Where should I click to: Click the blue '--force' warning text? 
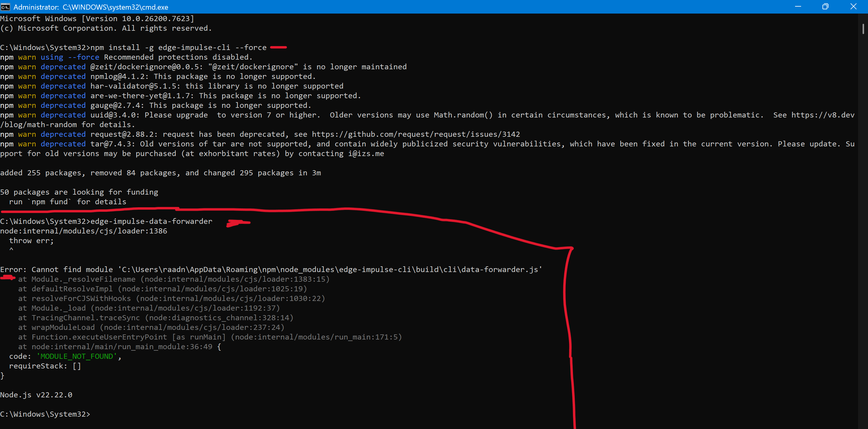(x=83, y=57)
